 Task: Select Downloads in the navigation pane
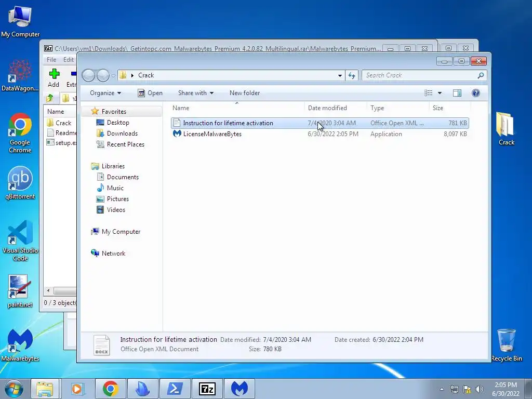122,134
